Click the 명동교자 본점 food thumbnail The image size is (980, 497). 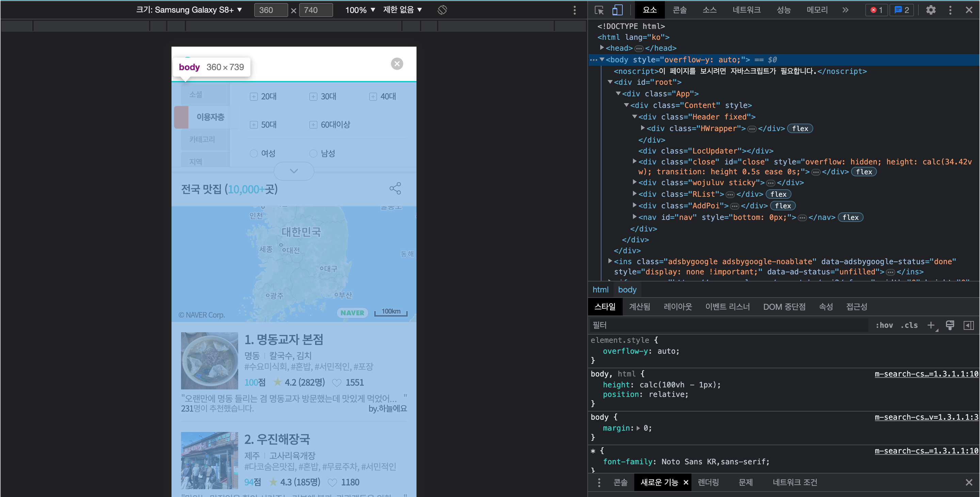tap(209, 360)
